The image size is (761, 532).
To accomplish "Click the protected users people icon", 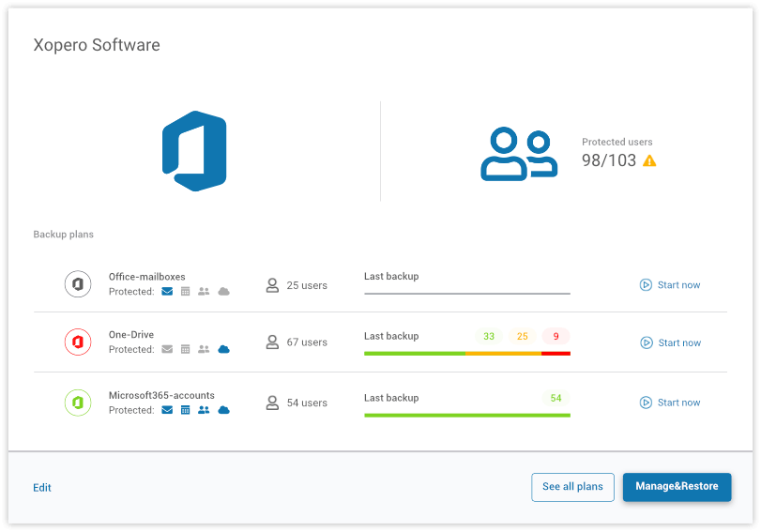I will pyautogui.click(x=519, y=154).
